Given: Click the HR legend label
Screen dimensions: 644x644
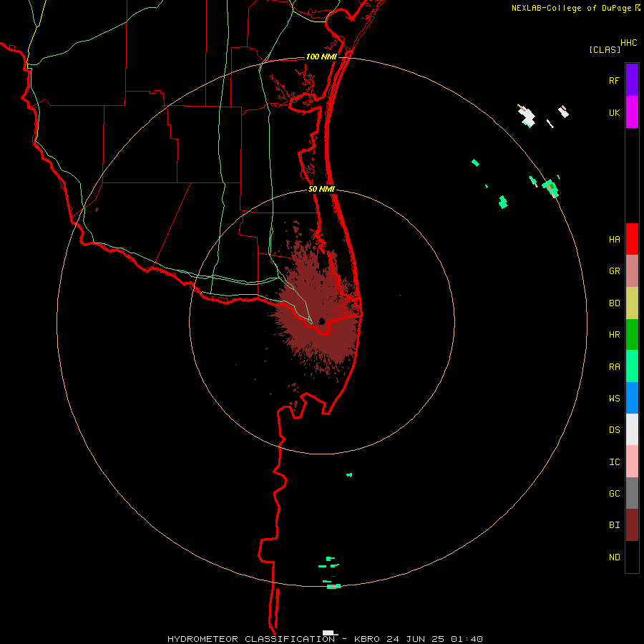Looking at the screenshot, I should [x=614, y=335].
